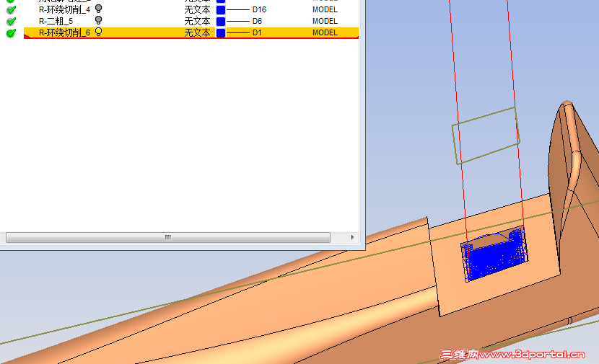Open the blue color swatch beside D16
This screenshot has height=364, width=599.
point(221,10)
